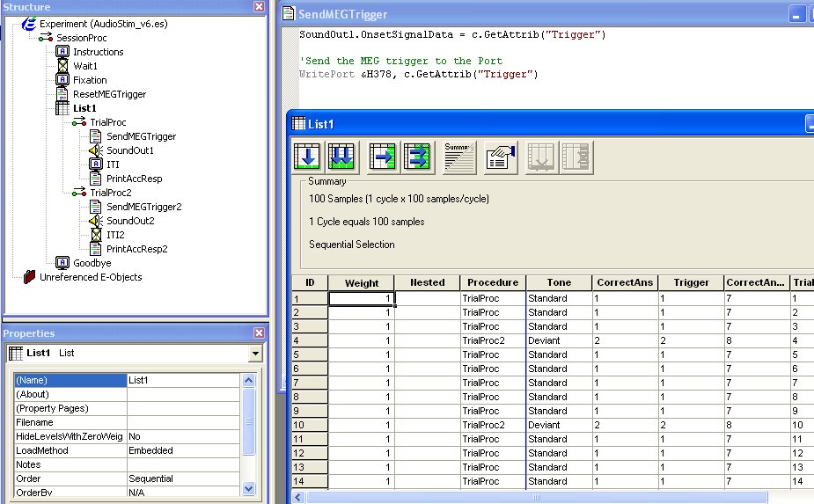Click the Procedure column header
The width and height of the screenshot is (814, 504).
coord(493,282)
